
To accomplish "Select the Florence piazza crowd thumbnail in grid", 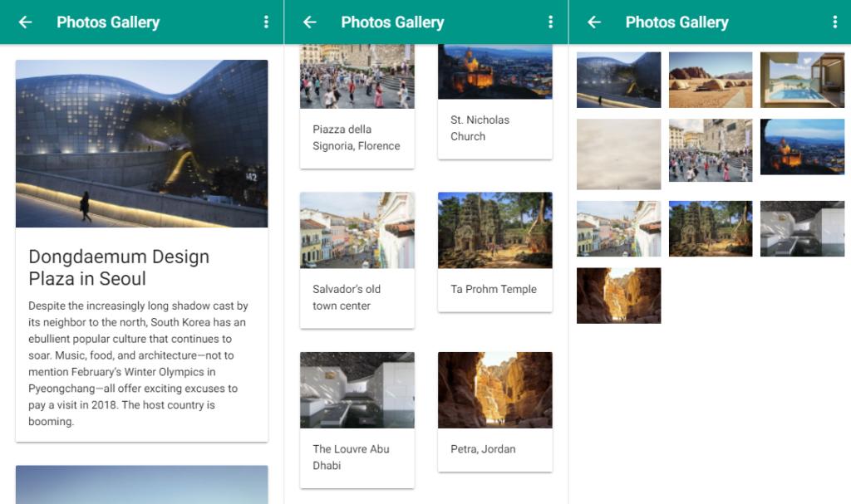I will 711,150.
